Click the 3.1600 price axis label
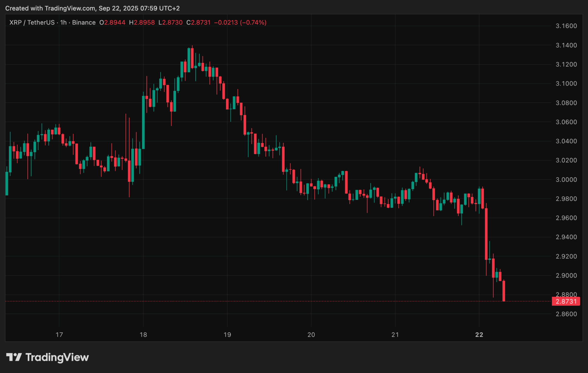This screenshot has height=373, width=588. pos(566,26)
